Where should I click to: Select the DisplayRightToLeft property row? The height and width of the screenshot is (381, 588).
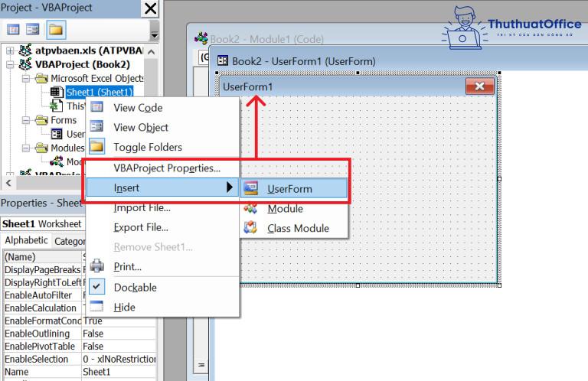[x=42, y=282]
